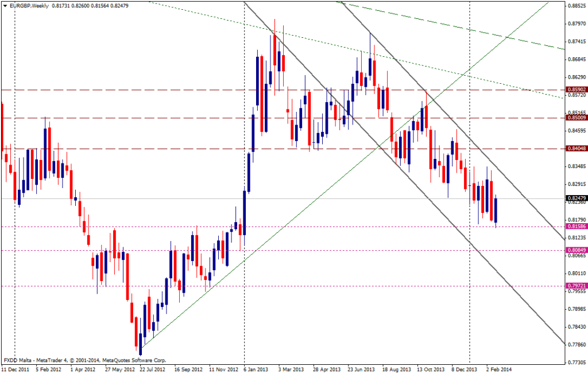
Task: Click the last candlestick on the chart
Action: pos(496,210)
